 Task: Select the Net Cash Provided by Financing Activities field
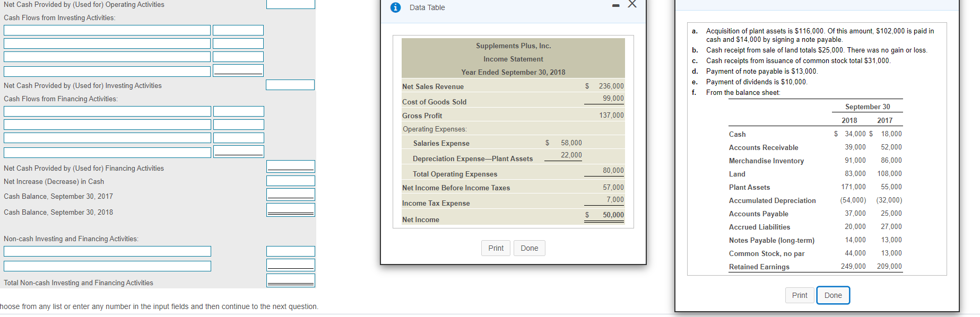(x=291, y=166)
